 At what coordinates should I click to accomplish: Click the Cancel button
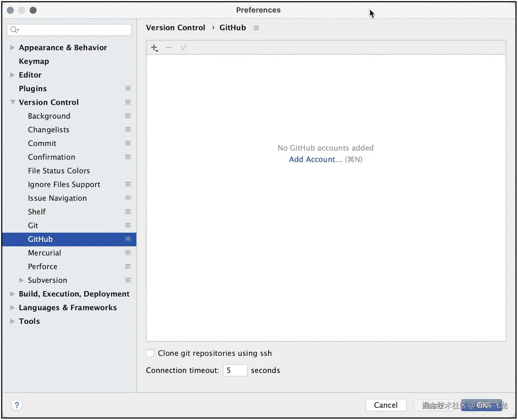[386, 405]
